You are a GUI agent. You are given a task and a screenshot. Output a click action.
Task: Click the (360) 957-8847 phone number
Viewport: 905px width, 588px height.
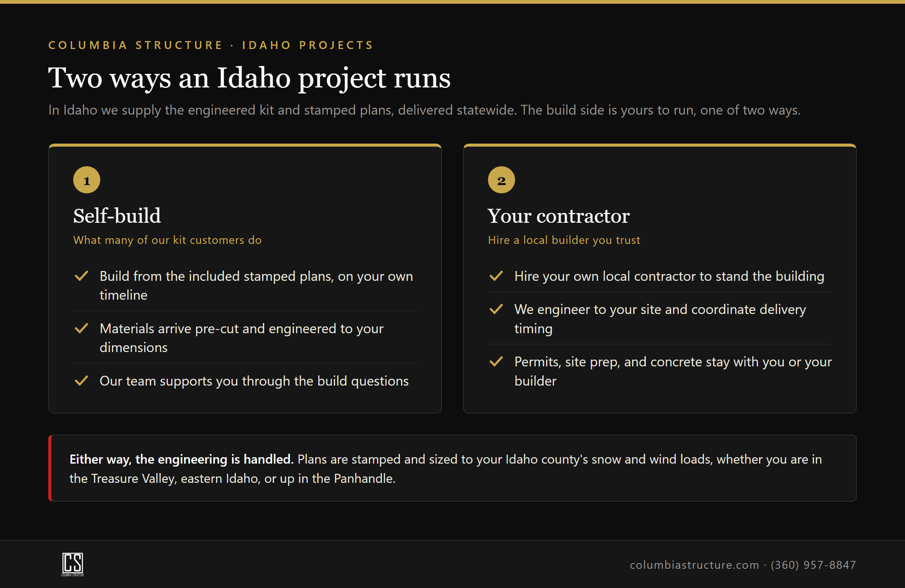(x=813, y=565)
